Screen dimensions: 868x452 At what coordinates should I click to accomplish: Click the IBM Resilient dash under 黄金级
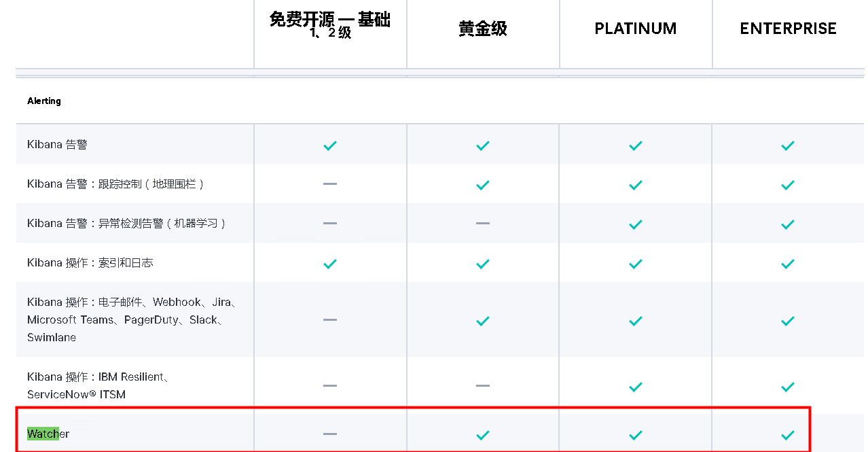pos(483,385)
